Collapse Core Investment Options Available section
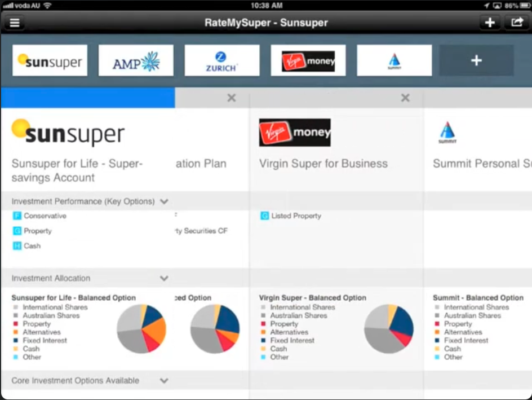532x400 pixels. 164,381
